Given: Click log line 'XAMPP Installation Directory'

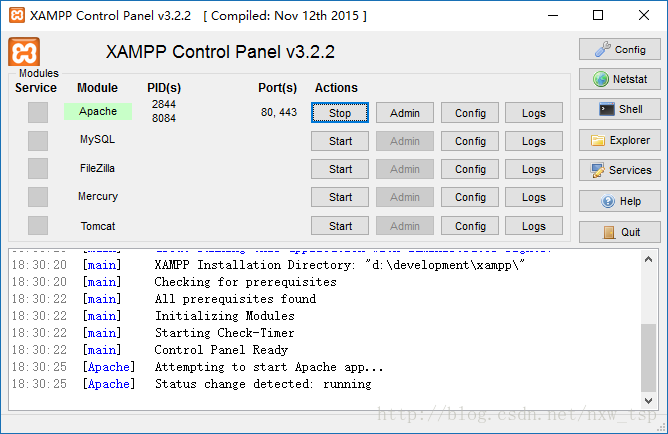Looking at the screenshot, I should tap(340, 265).
